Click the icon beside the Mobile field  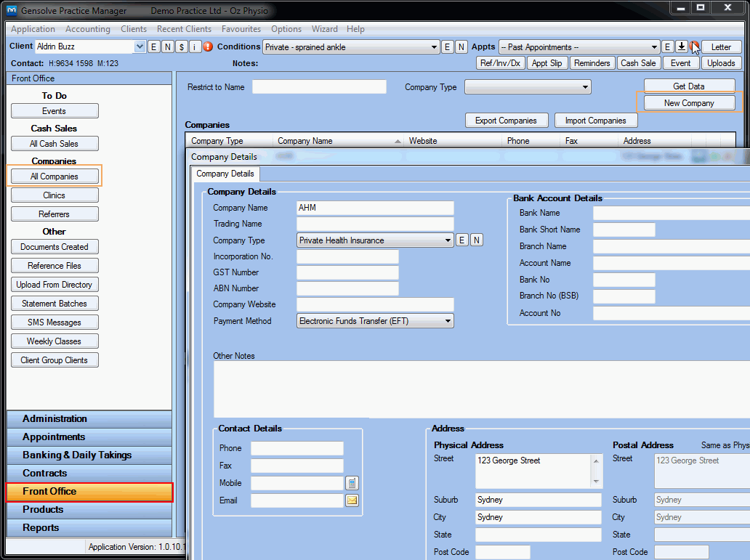352,482
